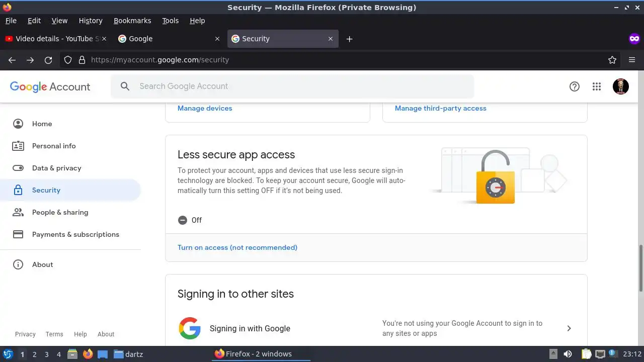Open Signing in with Google chevron
Viewport: 644px width, 362px height.
coord(569,328)
